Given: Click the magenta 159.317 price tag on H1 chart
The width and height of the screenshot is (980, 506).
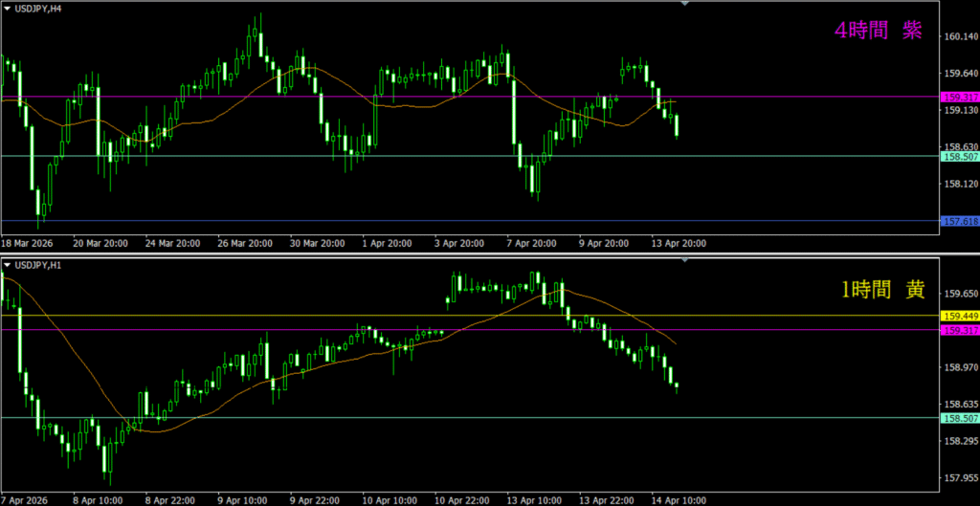Looking at the screenshot, I should (960, 330).
